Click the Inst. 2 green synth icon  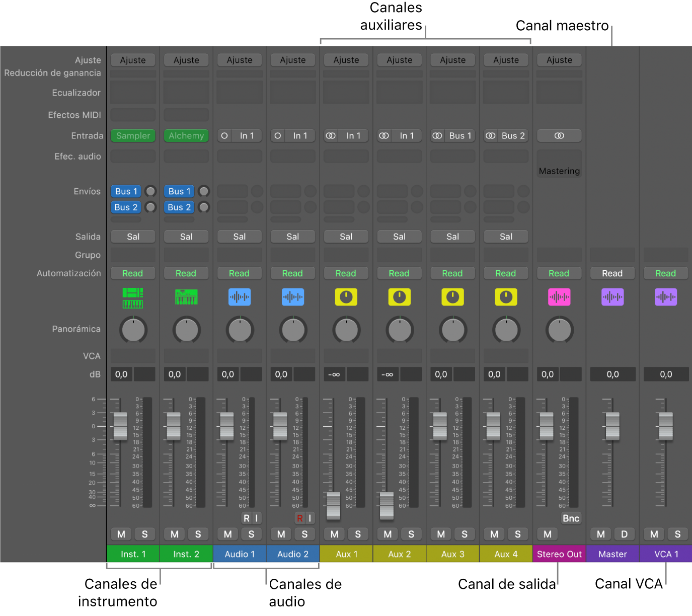[186, 297]
